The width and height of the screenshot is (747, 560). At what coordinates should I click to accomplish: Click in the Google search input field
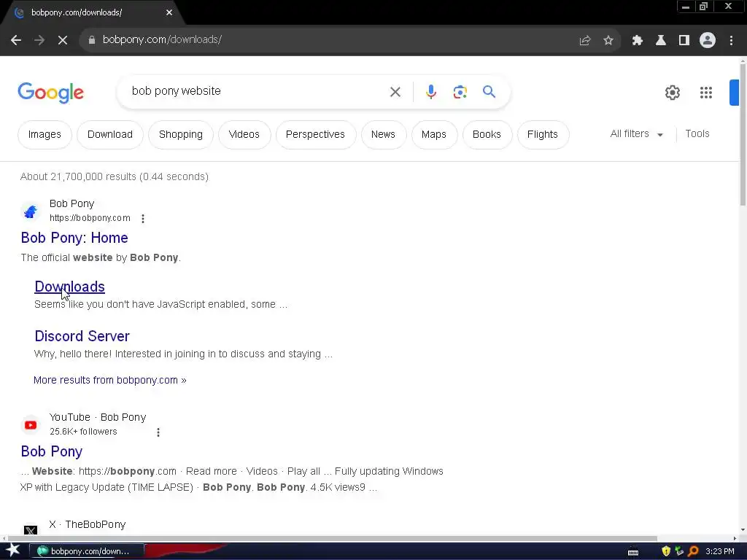(258, 91)
